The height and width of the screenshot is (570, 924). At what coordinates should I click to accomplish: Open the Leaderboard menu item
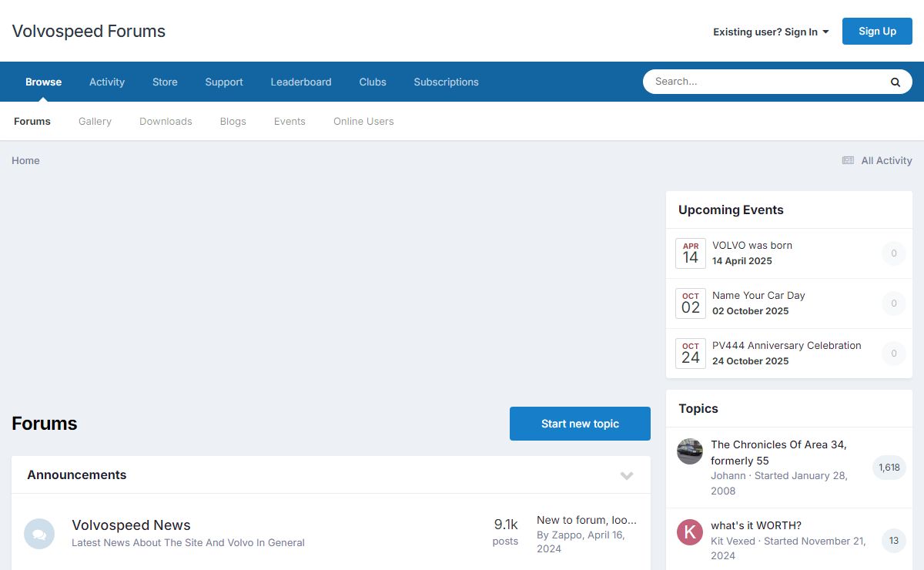click(301, 82)
